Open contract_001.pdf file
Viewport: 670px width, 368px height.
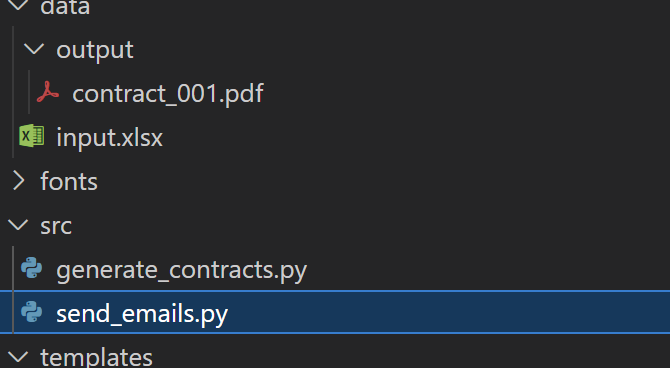pos(168,93)
